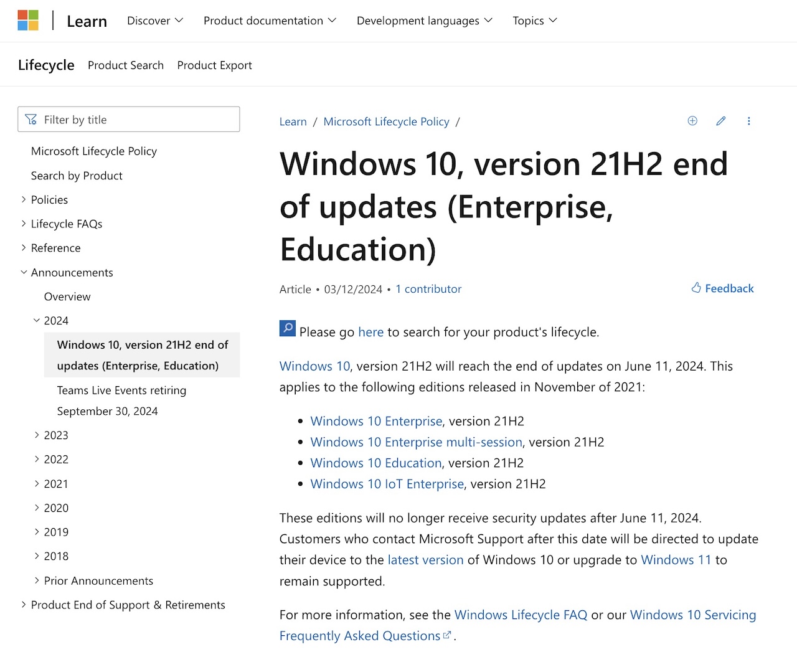Open the Lifecycle section link
Viewport: 797px width, 672px height.
click(46, 65)
